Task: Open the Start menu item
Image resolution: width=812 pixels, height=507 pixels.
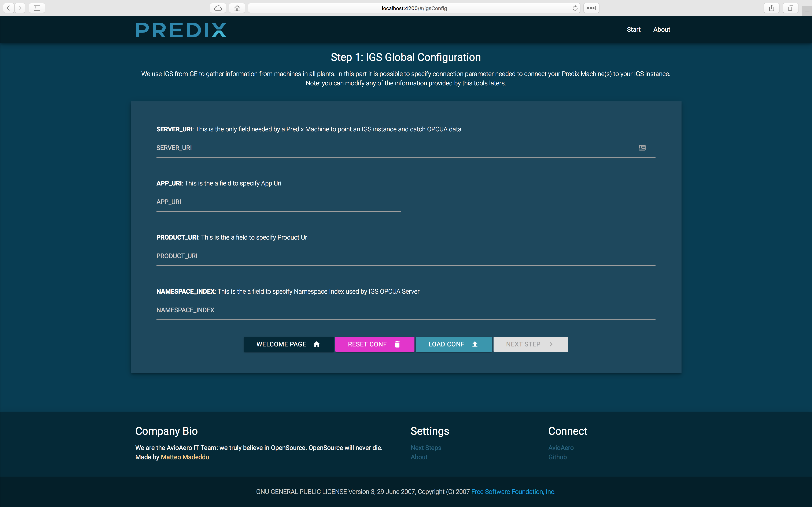Action: (x=634, y=30)
